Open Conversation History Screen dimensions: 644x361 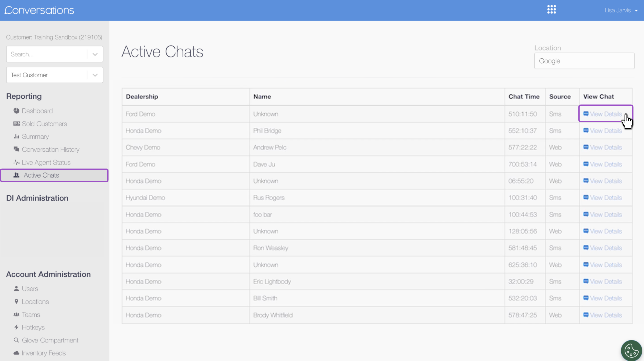pyautogui.click(x=51, y=149)
